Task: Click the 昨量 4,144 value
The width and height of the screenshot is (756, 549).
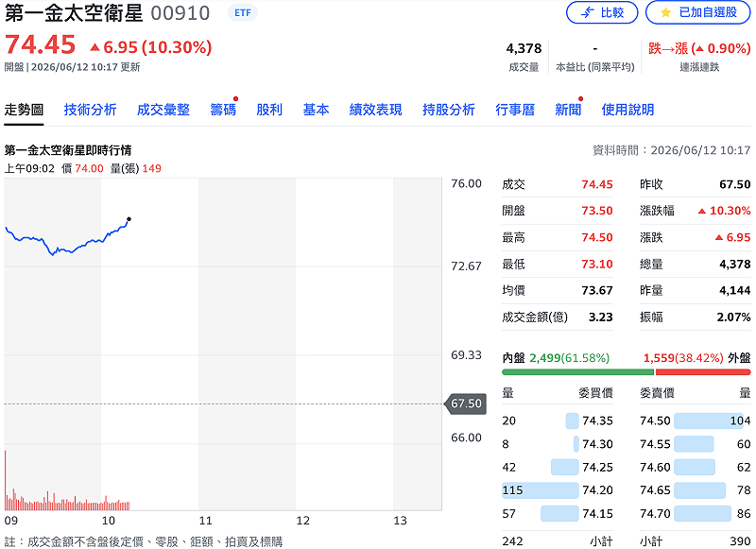Action: click(735, 291)
